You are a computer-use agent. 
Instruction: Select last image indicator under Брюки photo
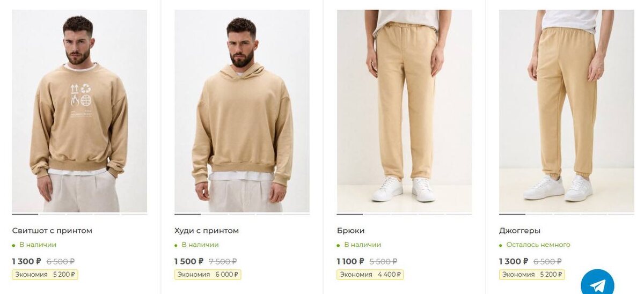click(459, 214)
